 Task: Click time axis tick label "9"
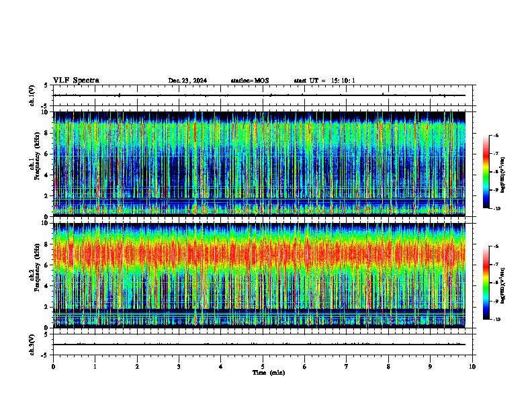pyautogui.click(x=430, y=367)
